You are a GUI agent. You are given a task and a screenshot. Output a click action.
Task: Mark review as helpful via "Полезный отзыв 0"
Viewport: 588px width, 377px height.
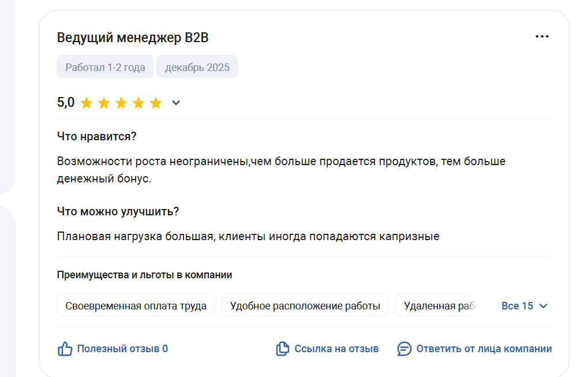click(122, 349)
